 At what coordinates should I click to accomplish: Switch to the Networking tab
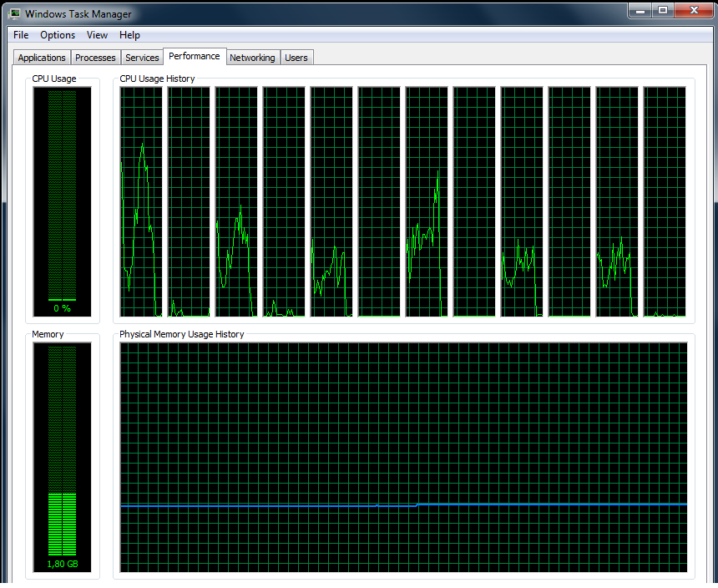point(252,58)
